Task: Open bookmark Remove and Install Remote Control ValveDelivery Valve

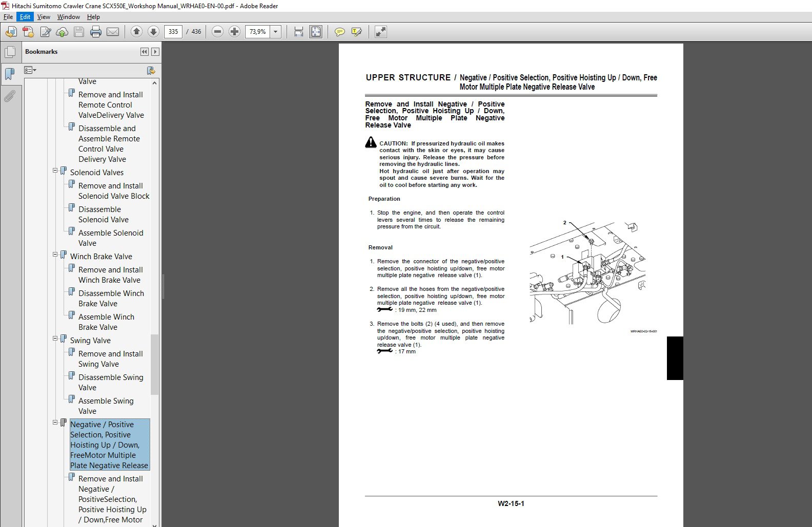Action: pyautogui.click(x=111, y=105)
